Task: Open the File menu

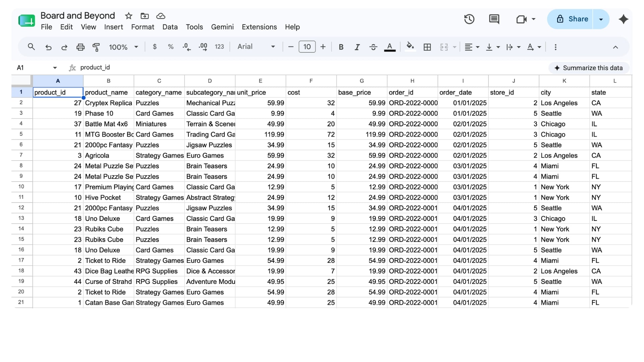Action: coord(46,27)
